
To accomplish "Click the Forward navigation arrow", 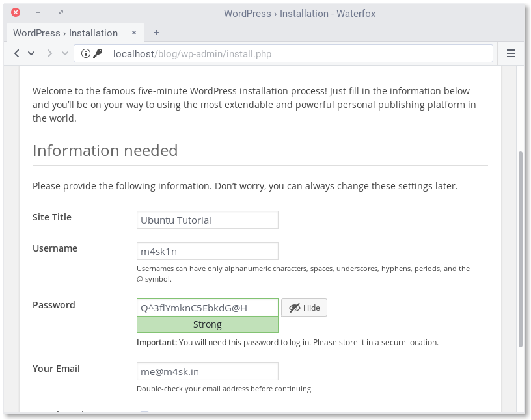I will click(49, 53).
